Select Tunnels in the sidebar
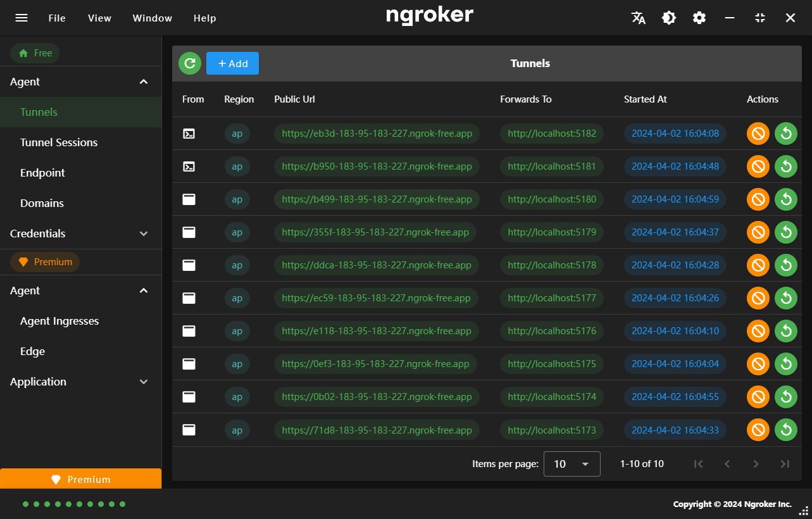 tap(80, 112)
